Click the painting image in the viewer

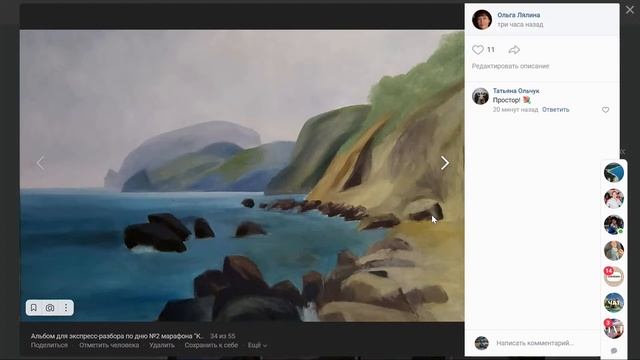click(x=242, y=176)
